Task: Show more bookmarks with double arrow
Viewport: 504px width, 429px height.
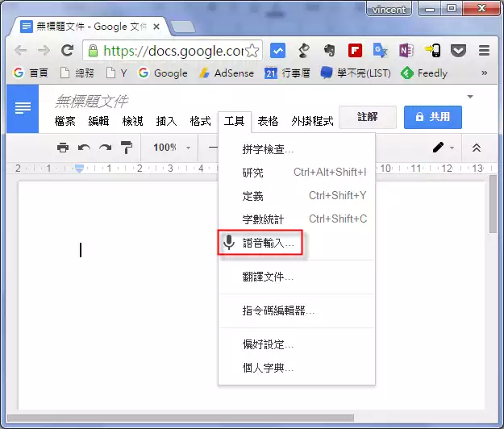Action: pos(484,73)
